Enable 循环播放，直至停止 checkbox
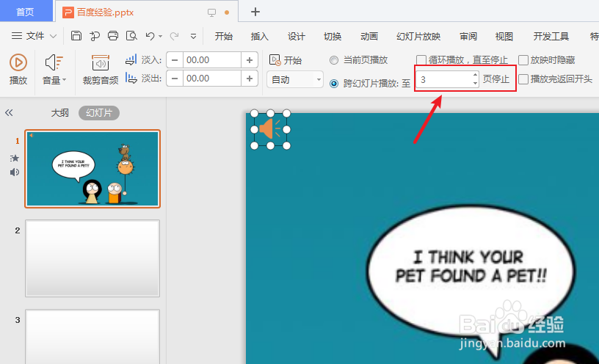Image resolution: width=599 pixels, height=364 pixels. coord(421,60)
